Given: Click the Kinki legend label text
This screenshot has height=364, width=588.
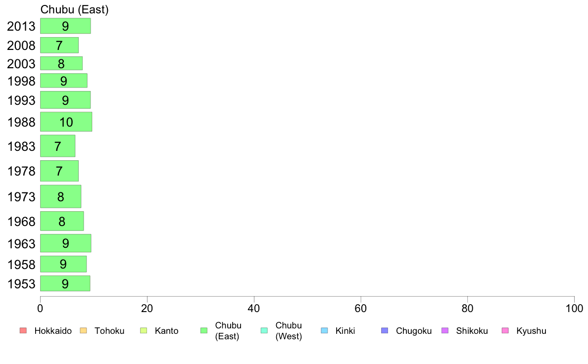Looking at the screenshot, I should (345, 331).
